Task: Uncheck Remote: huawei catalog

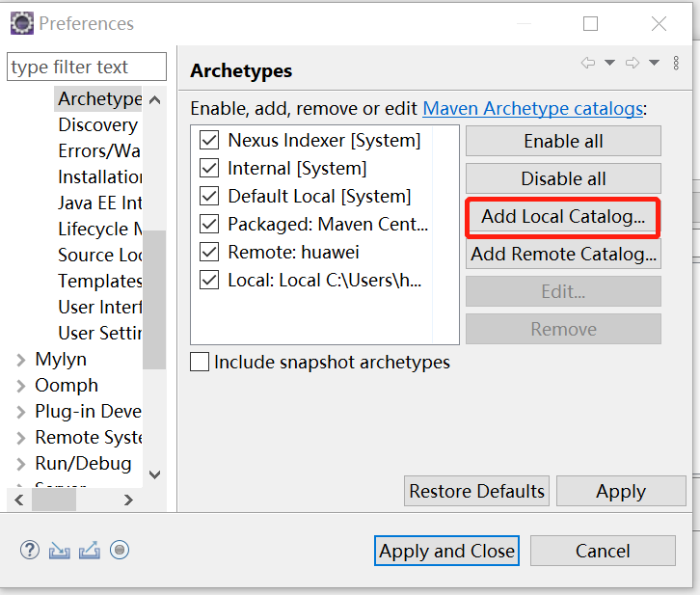Action: point(209,253)
